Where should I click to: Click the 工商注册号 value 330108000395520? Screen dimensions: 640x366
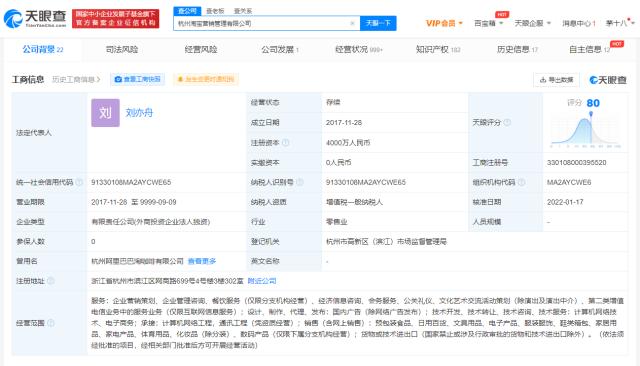coord(576,162)
